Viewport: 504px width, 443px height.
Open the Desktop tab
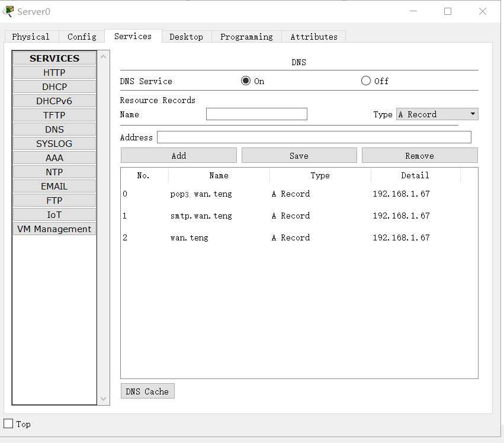coord(187,37)
